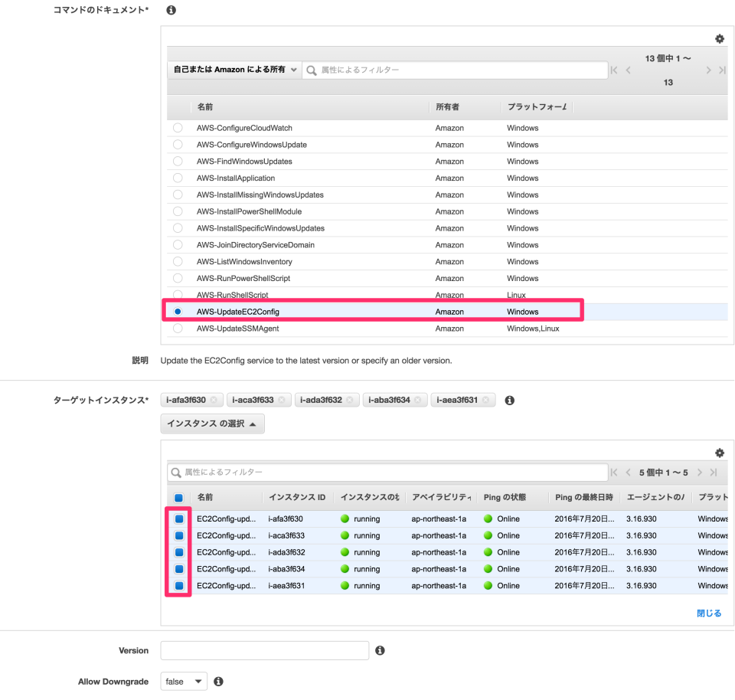
Task: Open the 自己または Amazon による所有 filter dropdown
Action: pyautogui.click(x=234, y=69)
